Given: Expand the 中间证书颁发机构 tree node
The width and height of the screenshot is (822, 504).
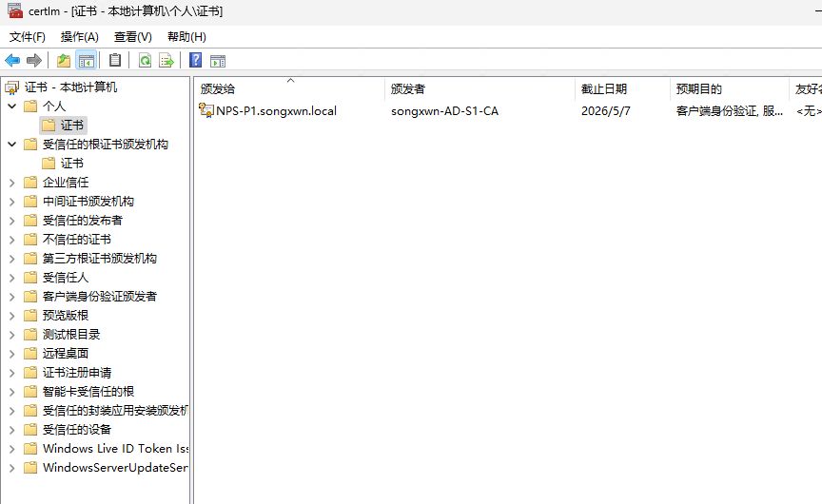Looking at the screenshot, I should [11, 202].
